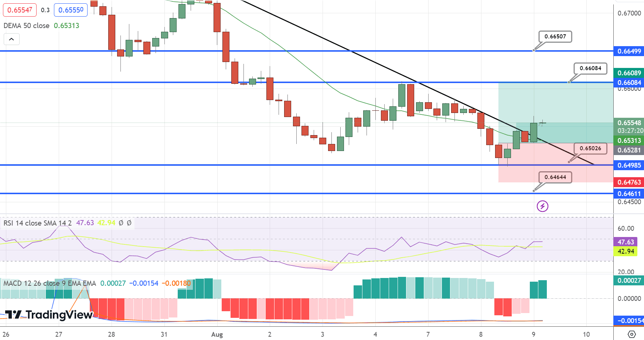Image resolution: width=644 pixels, height=340 pixels.
Task: Select the 0.65026 price callout label
Action: [x=590, y=148]
